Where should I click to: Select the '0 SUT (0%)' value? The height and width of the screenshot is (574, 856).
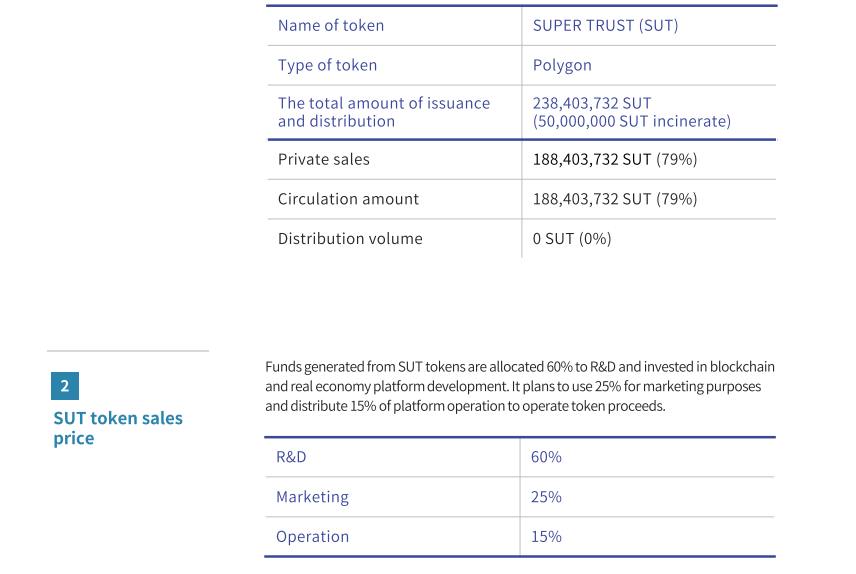[x=571, y=238]
